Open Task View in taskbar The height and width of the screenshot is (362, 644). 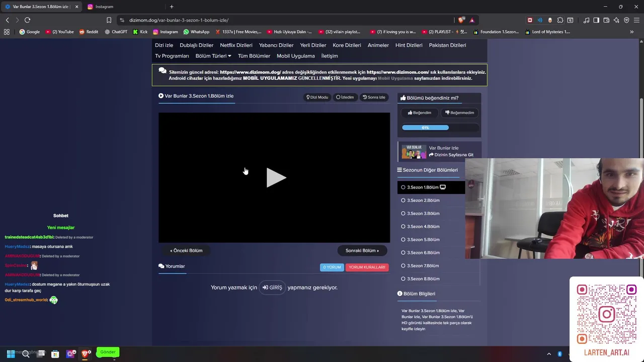click(41, 354)
